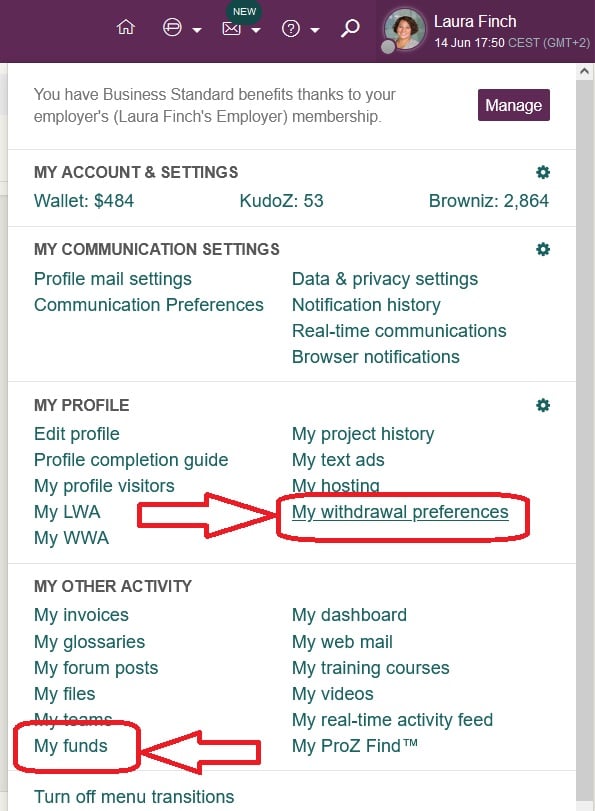
Task: Open the My funds link
Action: coord(71,746)
